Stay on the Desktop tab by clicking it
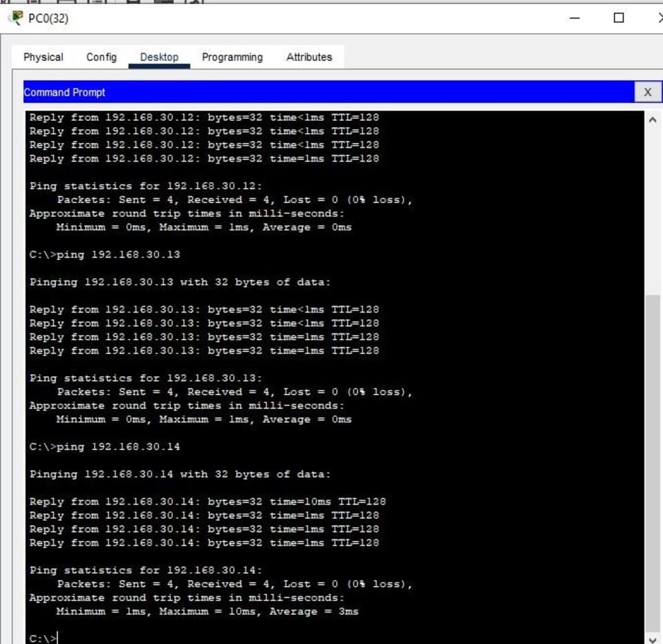 (x=159, y=57)
